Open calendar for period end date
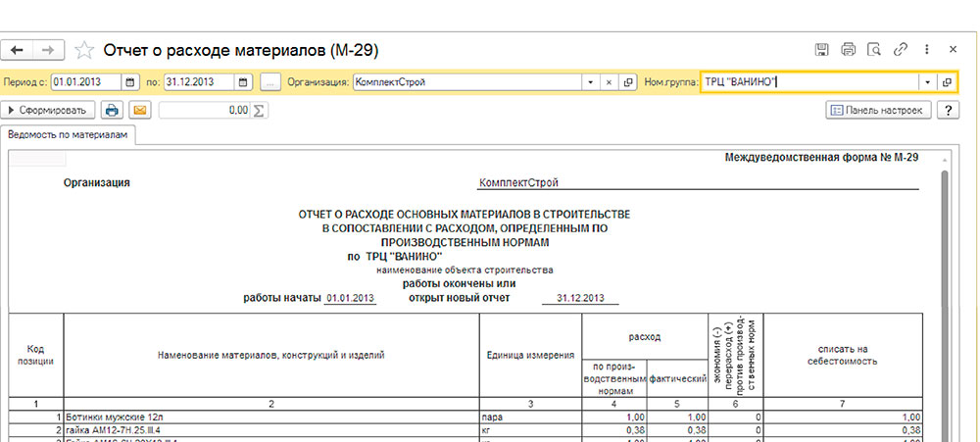Screen dimensions: 980x442 tap(243, 82)
